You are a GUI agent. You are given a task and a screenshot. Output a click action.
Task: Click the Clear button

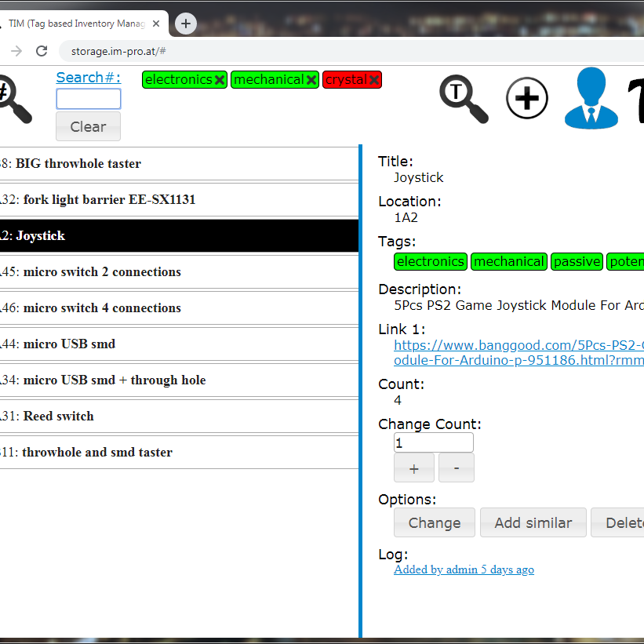click(x=89, y=126)
